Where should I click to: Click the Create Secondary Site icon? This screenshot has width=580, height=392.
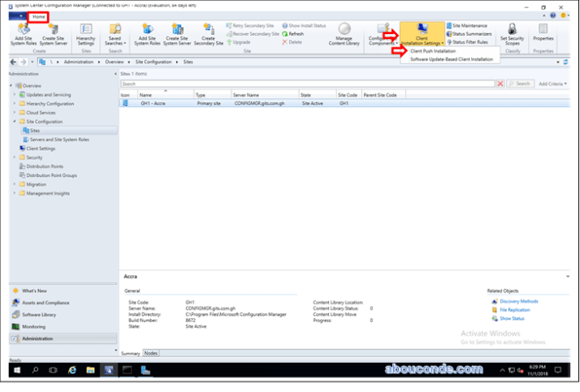pyautogui.click(x=208, y=33)
